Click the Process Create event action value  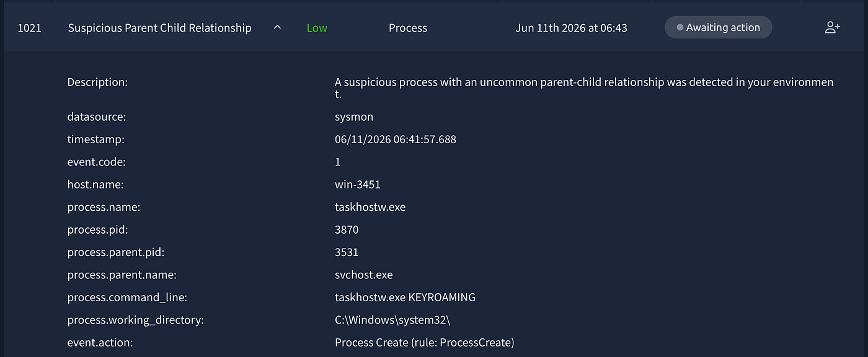click(425, 342)
